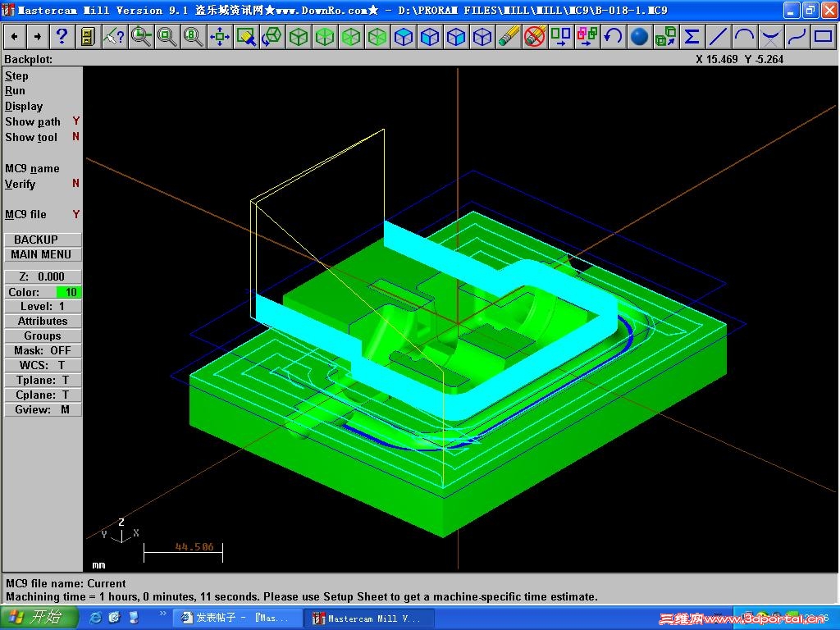Screen dimensions: 840x630
Task: Select the Create rectangle tool icon
Action: tap(823, 36)
